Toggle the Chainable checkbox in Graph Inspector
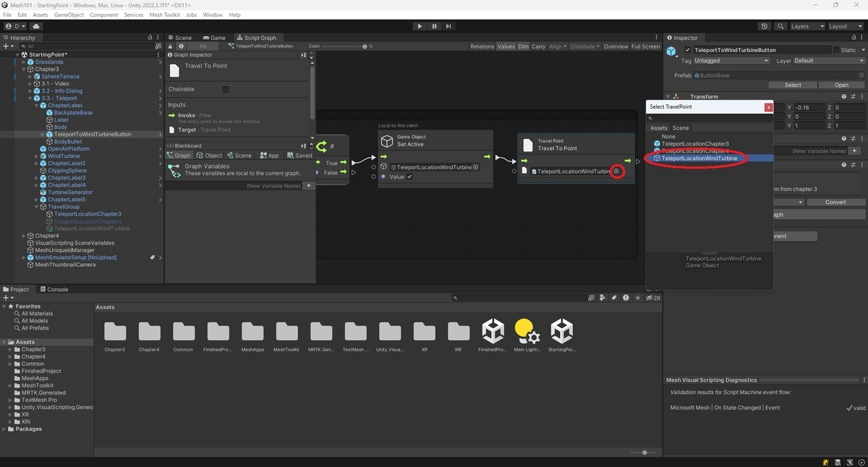 tap(226, 90)
